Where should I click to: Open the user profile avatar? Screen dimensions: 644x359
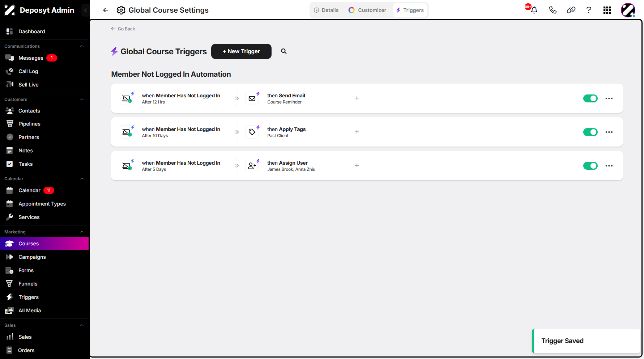[628, 10]
